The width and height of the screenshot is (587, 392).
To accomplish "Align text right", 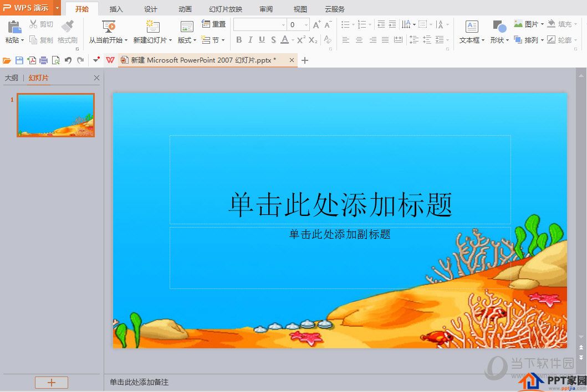I will [x=373, y=40].
